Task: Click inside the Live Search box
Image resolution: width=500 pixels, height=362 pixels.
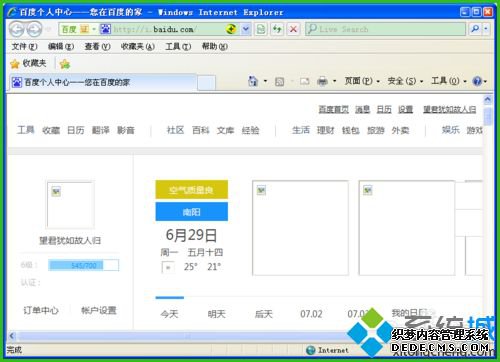Action: point(385,29)
